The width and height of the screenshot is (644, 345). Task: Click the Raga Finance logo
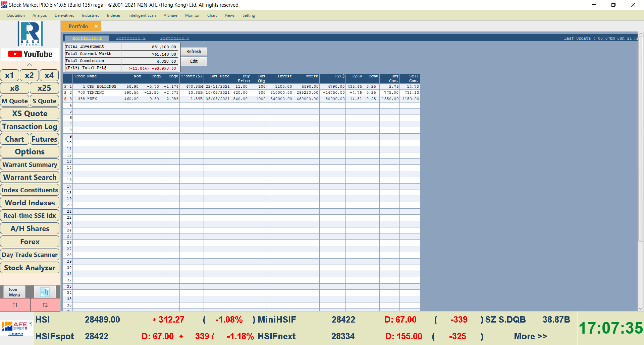pyautogui.click(x=30, y=34)
